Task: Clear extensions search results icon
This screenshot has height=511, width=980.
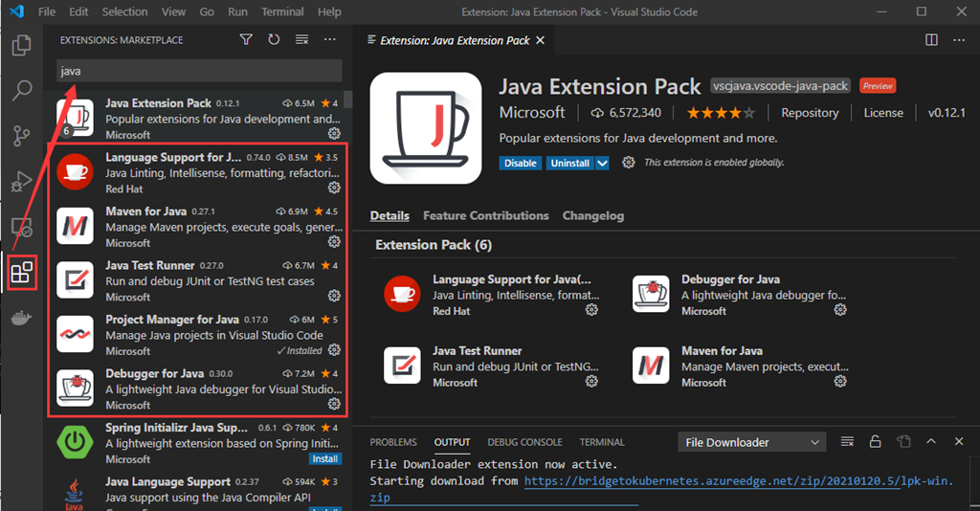Action: click(x=301, y=39)
